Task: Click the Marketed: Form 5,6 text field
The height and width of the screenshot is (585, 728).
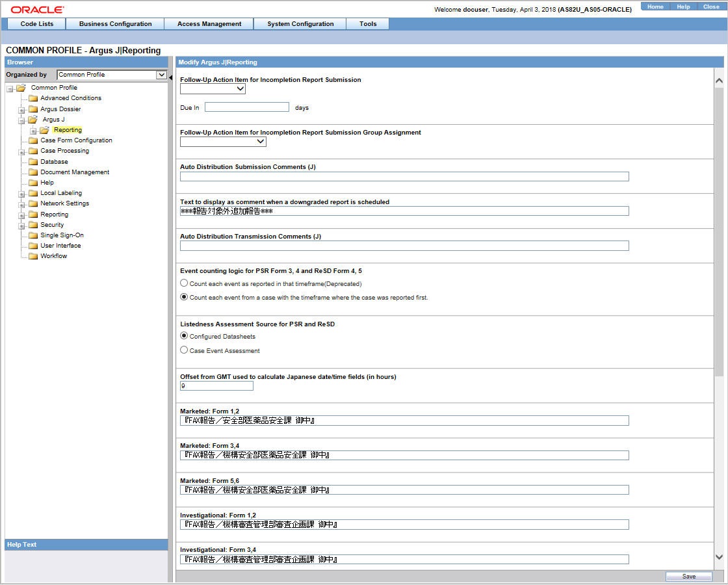Action: 404,490
